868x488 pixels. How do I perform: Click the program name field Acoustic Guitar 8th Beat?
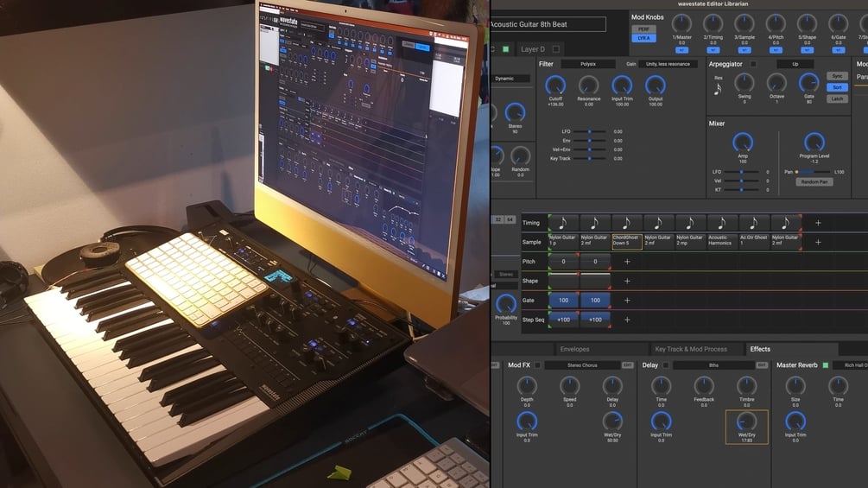(x=548, y=24)
